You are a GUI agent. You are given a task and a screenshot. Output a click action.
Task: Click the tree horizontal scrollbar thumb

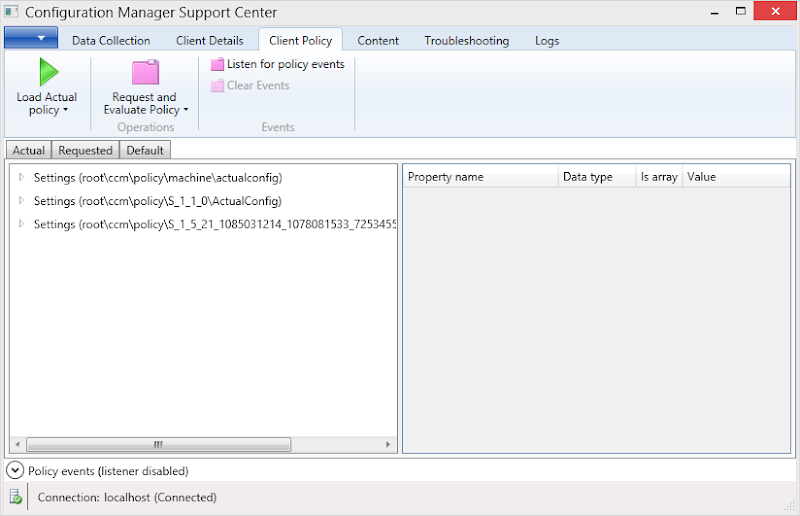point(159,445)
